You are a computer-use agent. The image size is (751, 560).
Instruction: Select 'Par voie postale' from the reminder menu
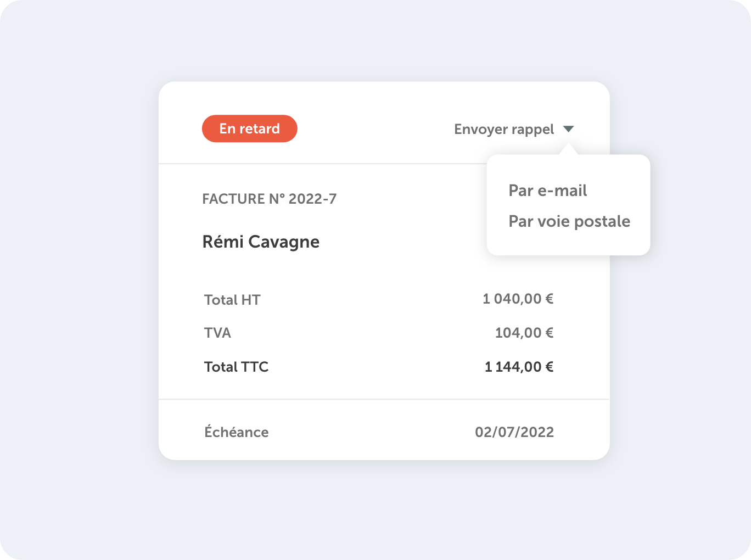pos(569,221)
